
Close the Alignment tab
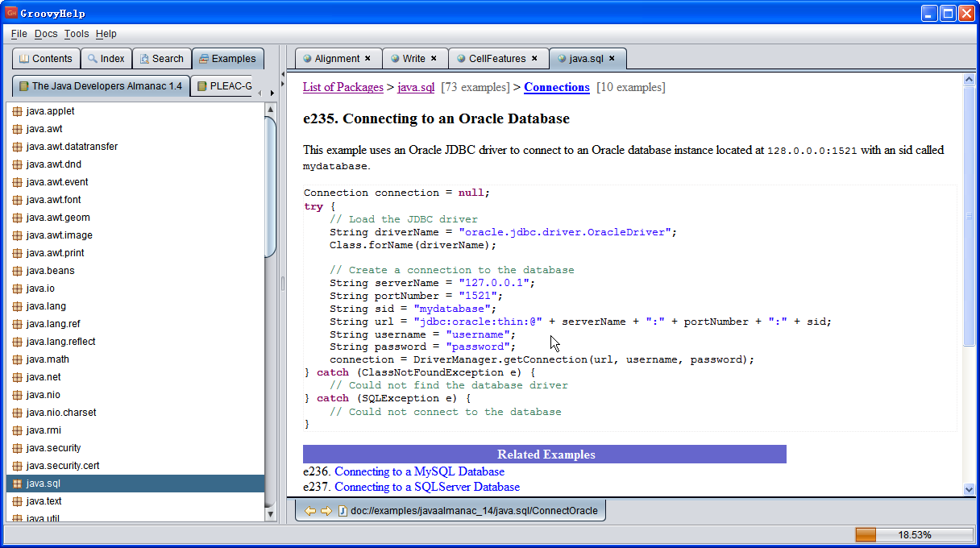tap(367, 59)
